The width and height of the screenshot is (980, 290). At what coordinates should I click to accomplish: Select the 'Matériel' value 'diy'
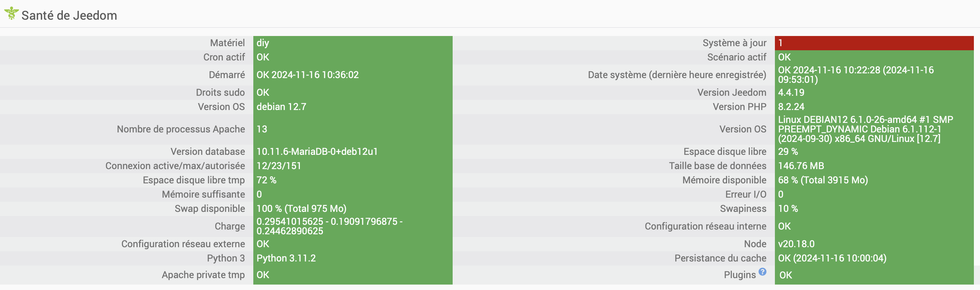(263, 43)
